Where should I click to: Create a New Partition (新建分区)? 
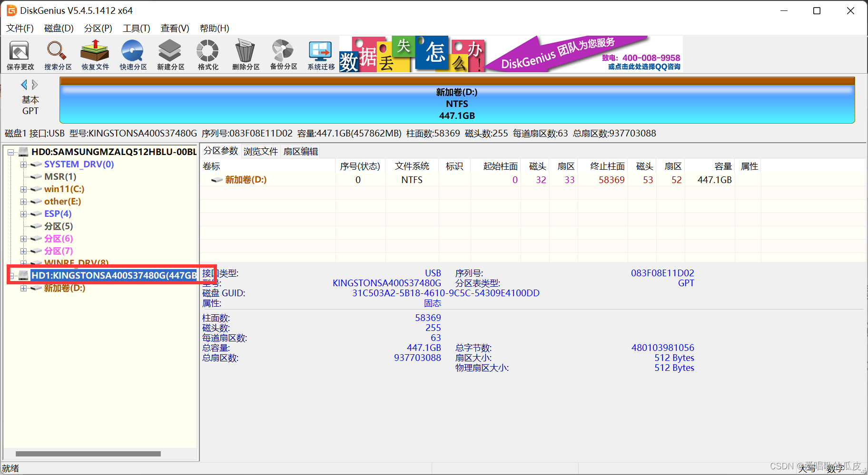(170, 55)
